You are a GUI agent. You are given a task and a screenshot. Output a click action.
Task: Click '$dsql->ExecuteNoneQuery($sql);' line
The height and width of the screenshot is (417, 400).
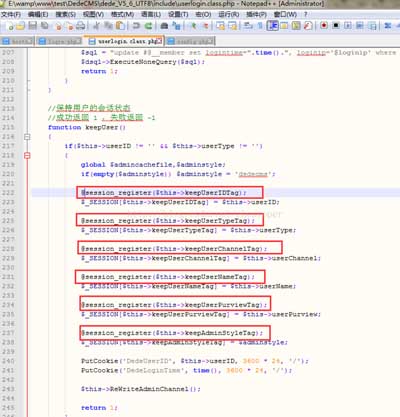click(143, 62)
